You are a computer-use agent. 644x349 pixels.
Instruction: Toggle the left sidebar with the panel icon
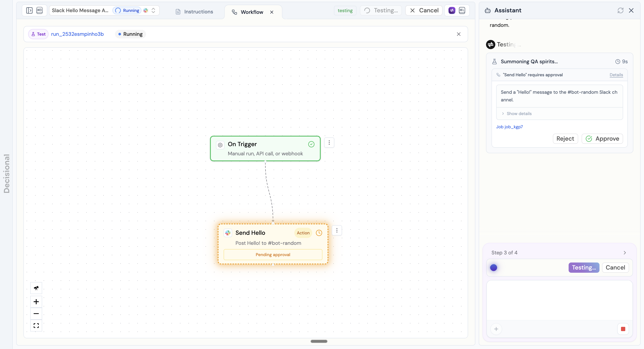click(30, 10)
